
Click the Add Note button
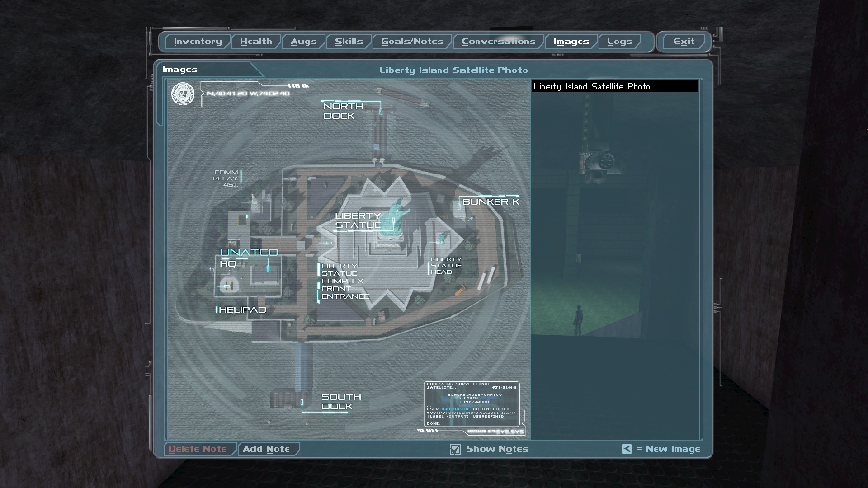267,449
